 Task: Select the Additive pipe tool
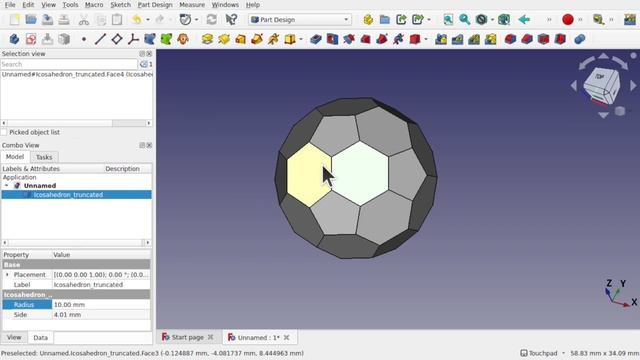[x=257, y=39]
